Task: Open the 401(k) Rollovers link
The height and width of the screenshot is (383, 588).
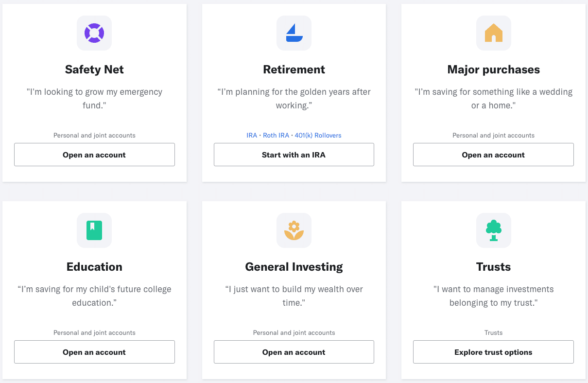Action: (318, 136)
